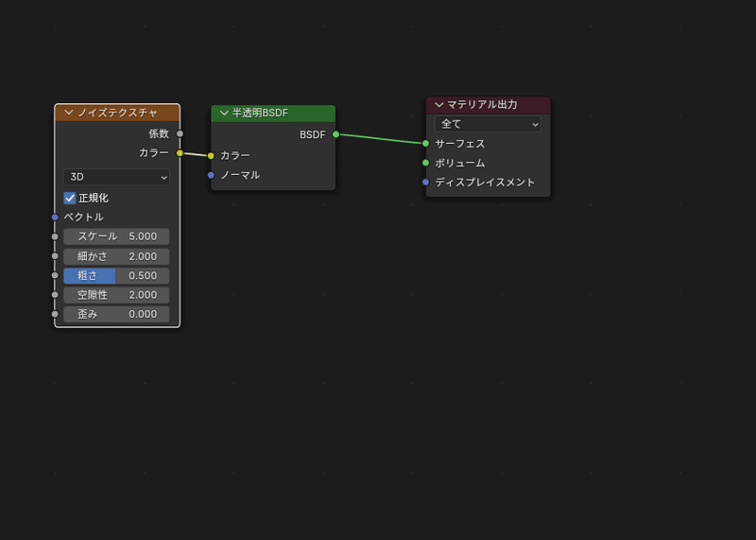Click the 空隙性 2.000 field
Screen dimensions: 756x540
tap(116, 295)
